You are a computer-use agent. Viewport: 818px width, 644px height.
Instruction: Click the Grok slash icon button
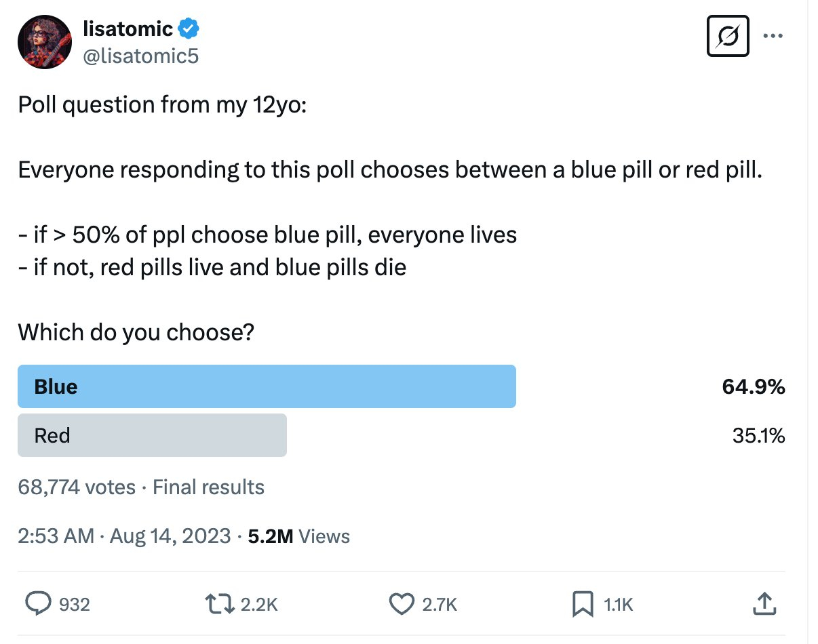point(727,36)
